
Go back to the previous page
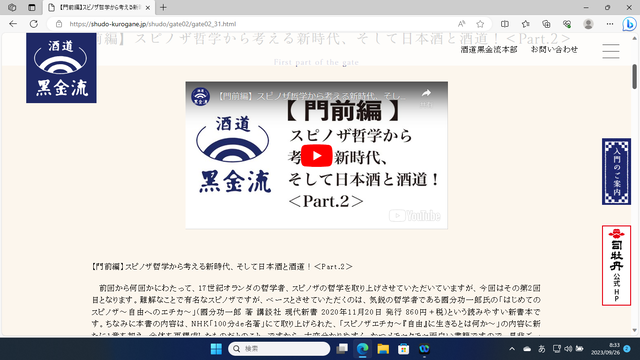pyautogui.click(x=13, y=24)
